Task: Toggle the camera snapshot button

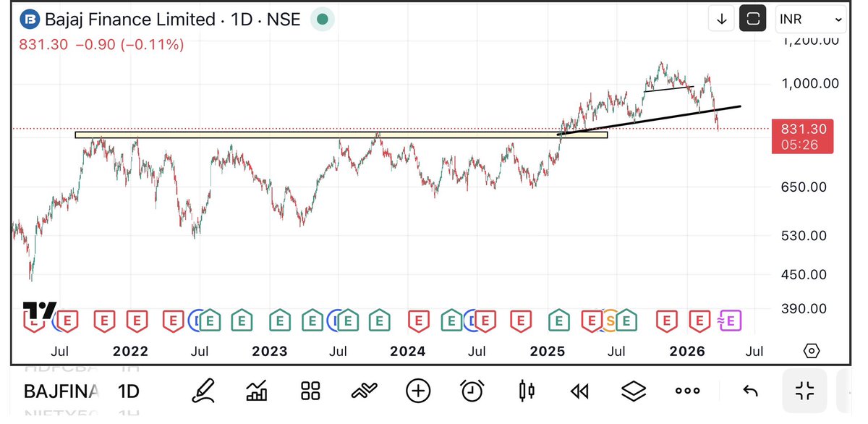Action: pyautogui.click(x=753, y=18)
